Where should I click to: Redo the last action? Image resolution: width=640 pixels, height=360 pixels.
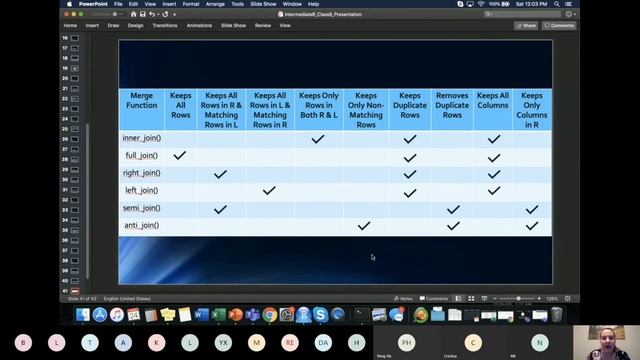pyautogui.click(x=165, y=14)
